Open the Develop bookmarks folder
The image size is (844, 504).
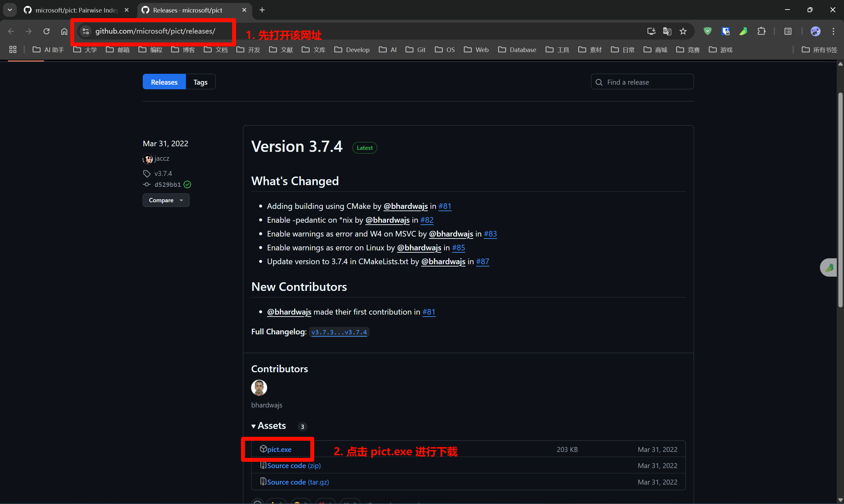coord(352,50)
